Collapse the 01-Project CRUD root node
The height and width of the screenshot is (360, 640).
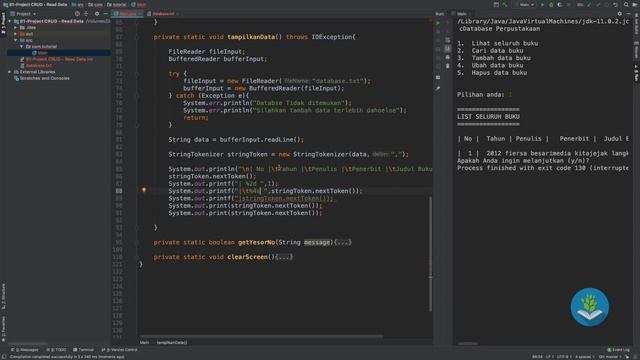tap(10, 21)
